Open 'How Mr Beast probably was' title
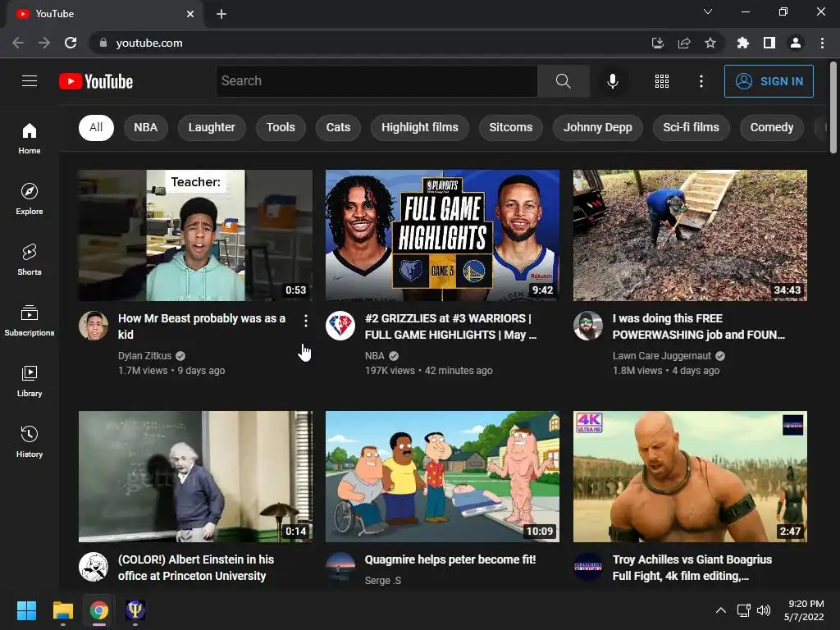The width and height of the screenshot is (840, 630). (202, 326)
